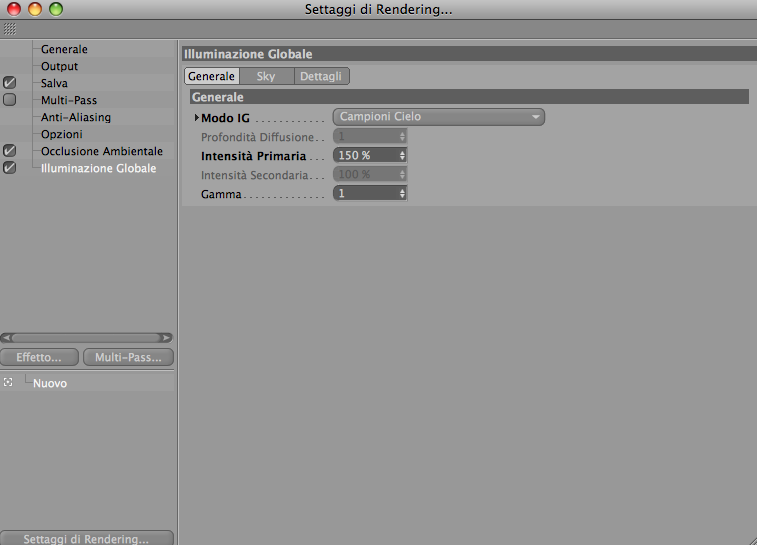Click the Profondità Diffusione label
The height and width of the screenshot is (545, 757).
point(257,137)
